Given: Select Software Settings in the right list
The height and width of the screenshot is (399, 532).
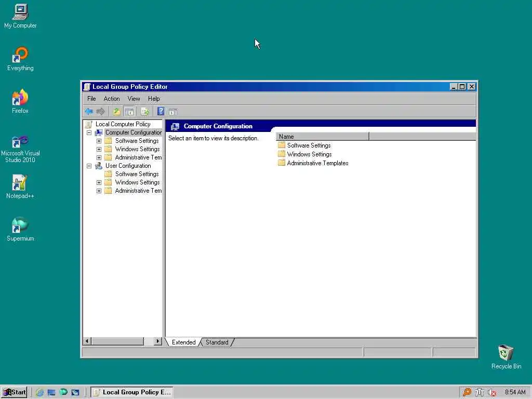Looking at the screenshot, I should coord(309,145).
